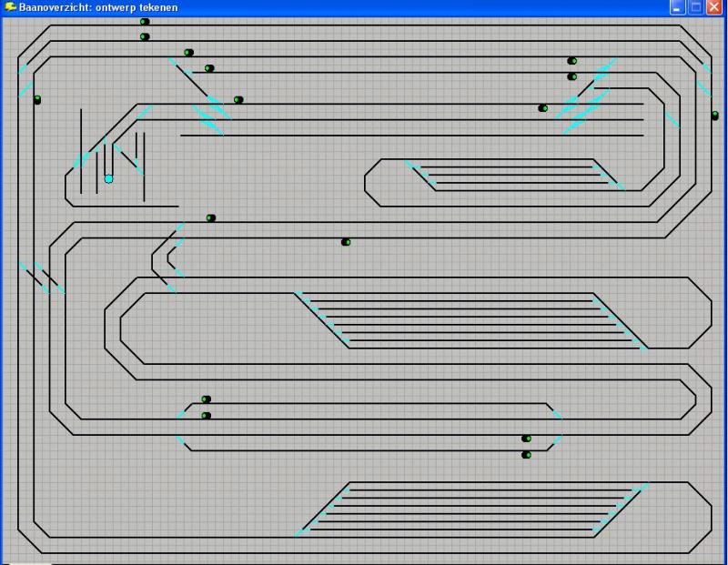Viewport: 728px width, 565px height.
Task: Select the signal on the far-left vertical track
Action: tap(37, 99)
